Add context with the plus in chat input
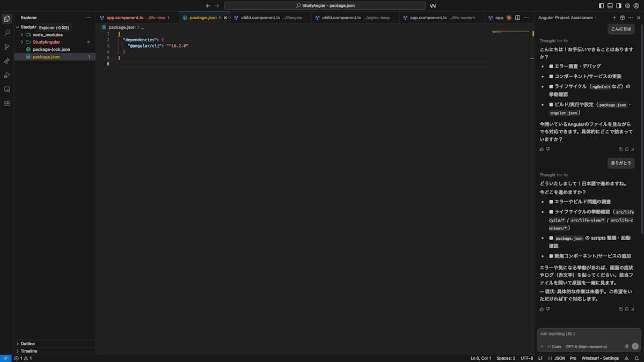Screen dimensions: 644x362 pos(542,346)
